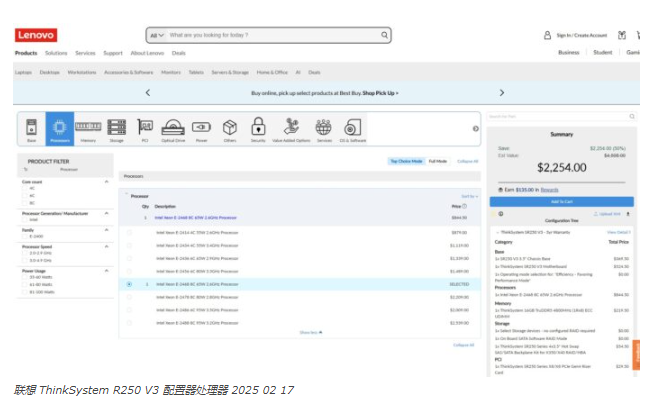
Task: Collapse the Core count filter section
Action: [x=106, y=182]
